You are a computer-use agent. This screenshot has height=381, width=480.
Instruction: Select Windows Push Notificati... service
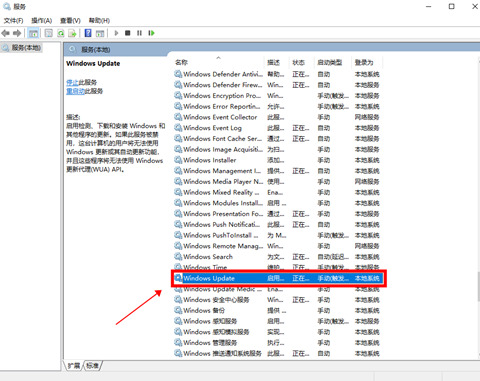pyautogui.click(x=277, y=225)
